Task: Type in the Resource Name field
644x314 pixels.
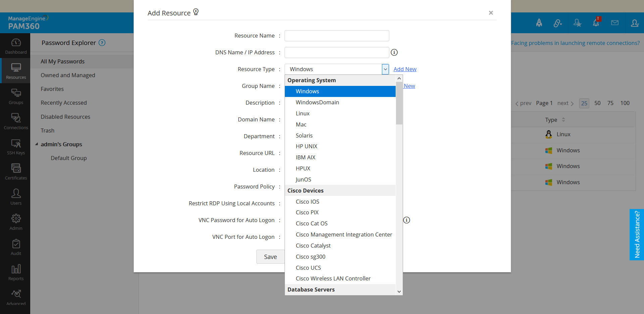Action: 337,36
